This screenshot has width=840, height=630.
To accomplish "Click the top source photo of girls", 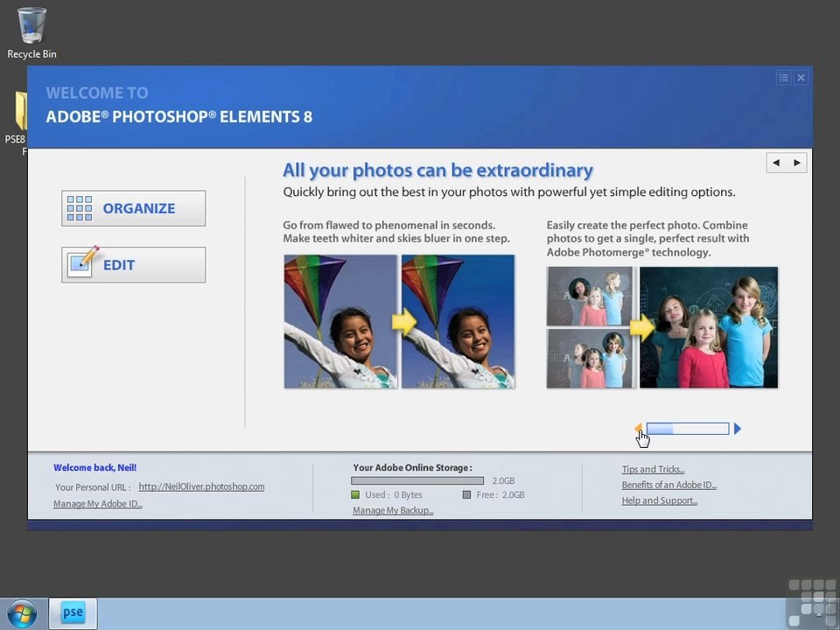I will coord(589,297).
